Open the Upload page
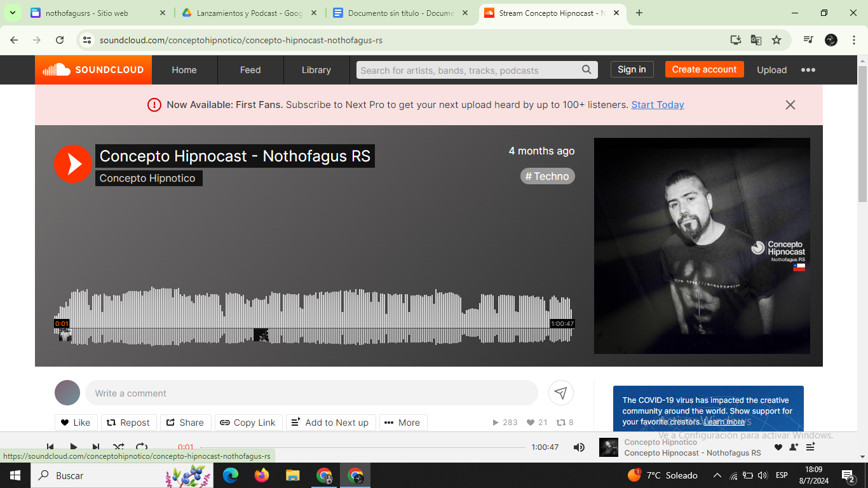This screenshot has width=868, height=488. [771, 70]
